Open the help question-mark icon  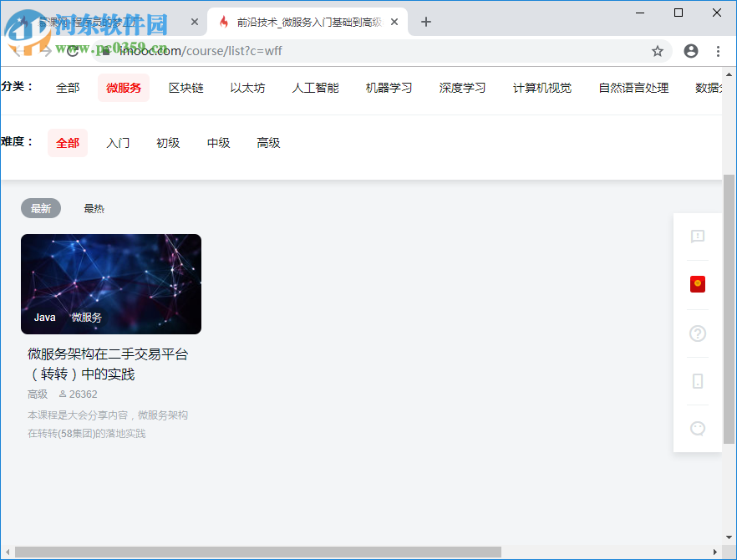coord(697,333)
